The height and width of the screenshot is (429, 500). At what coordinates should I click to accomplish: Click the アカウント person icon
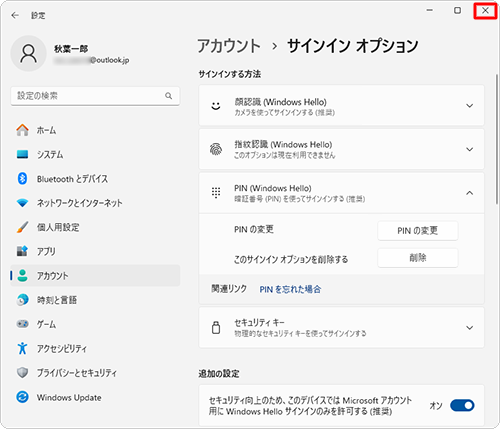[22, 276]
